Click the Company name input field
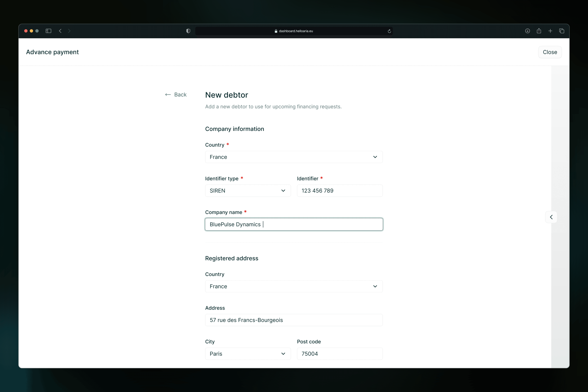The width and height of the screenshot is (588, 392). pyautogui.click(x=294, y=224)
